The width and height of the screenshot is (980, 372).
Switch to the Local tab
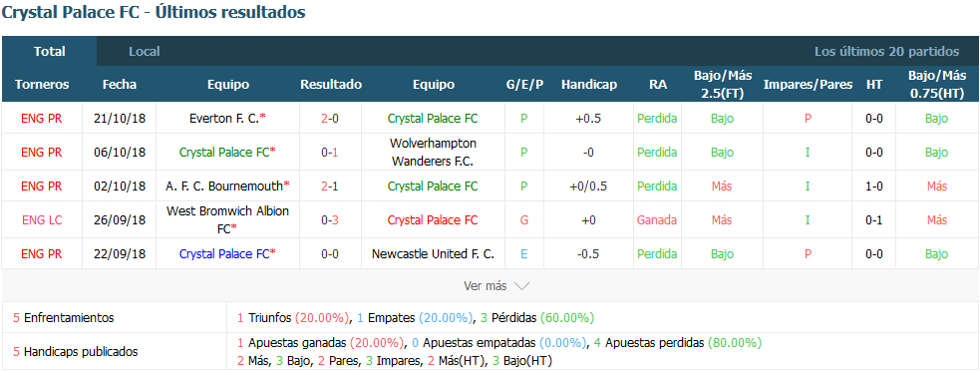point(145,51)
